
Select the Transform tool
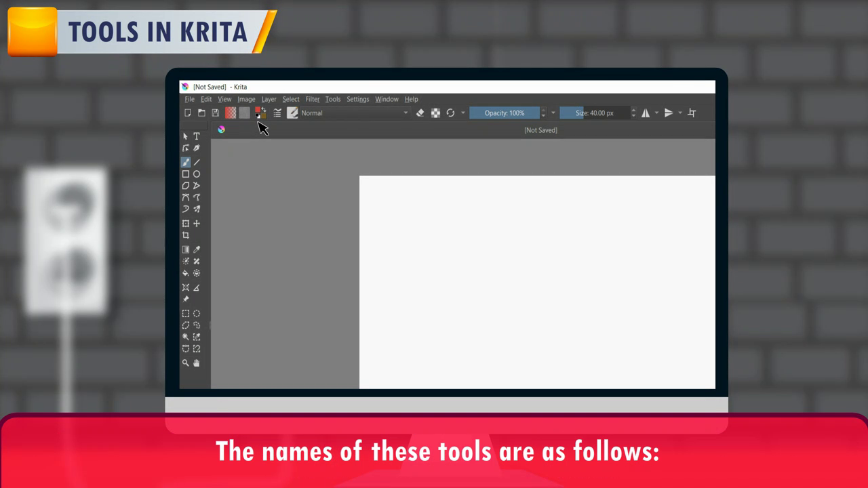(x=185, y=224)
